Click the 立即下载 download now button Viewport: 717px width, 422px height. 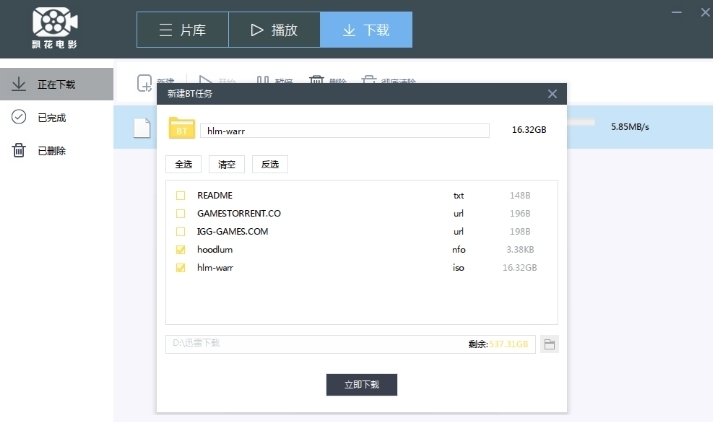click(x=361, y=385)
